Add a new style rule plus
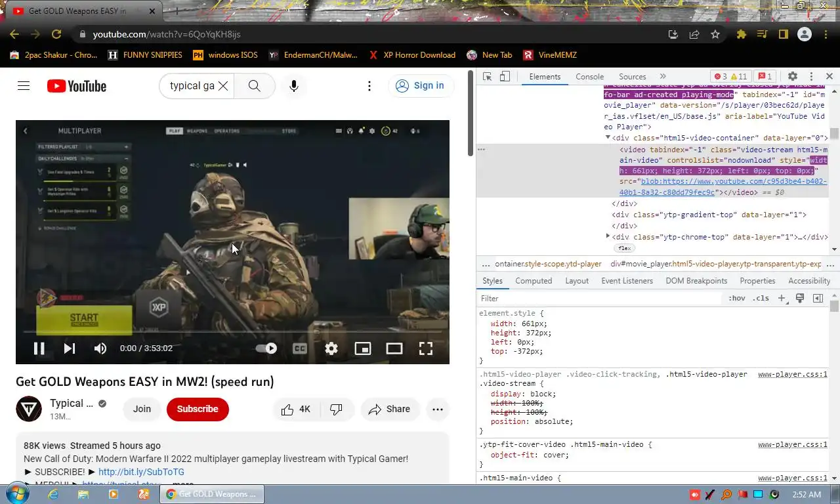 point(782,299)
